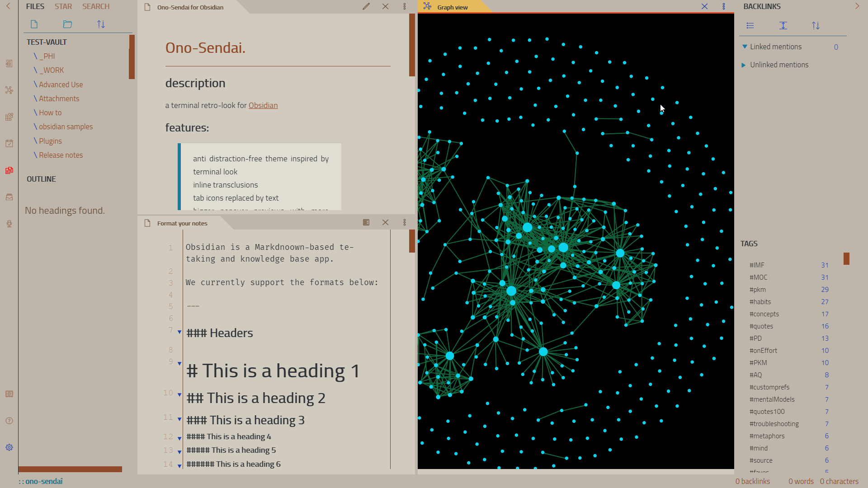Click the new note icon in Files
Image resolution: width=868 pixels, height=488 pixels.
[x=34, y=24]
